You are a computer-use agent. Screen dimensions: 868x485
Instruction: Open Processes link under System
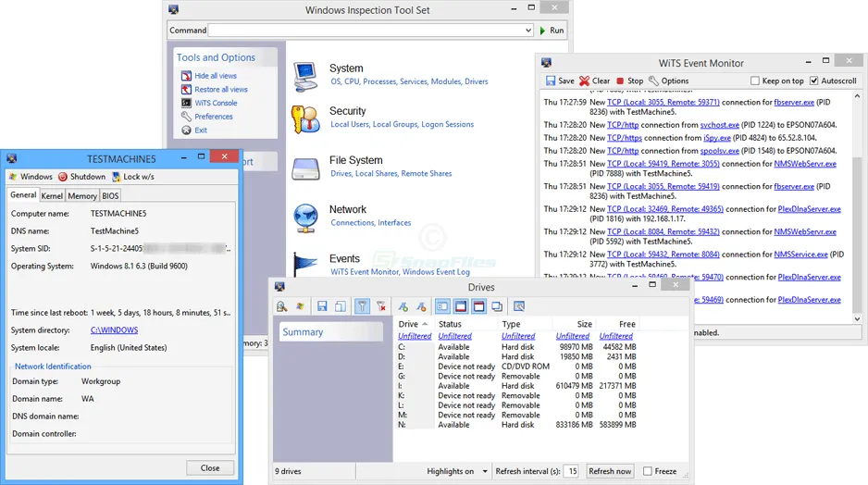(379, 81)
